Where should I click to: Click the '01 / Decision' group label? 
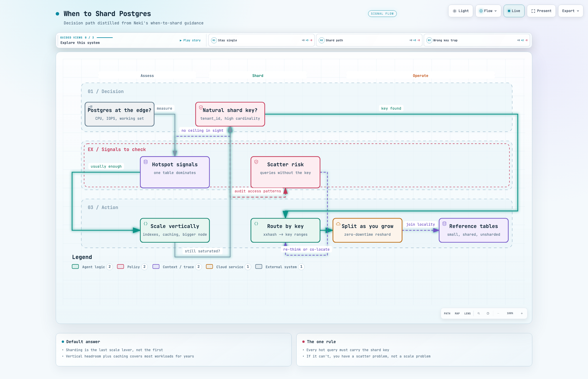click(106, 91)
